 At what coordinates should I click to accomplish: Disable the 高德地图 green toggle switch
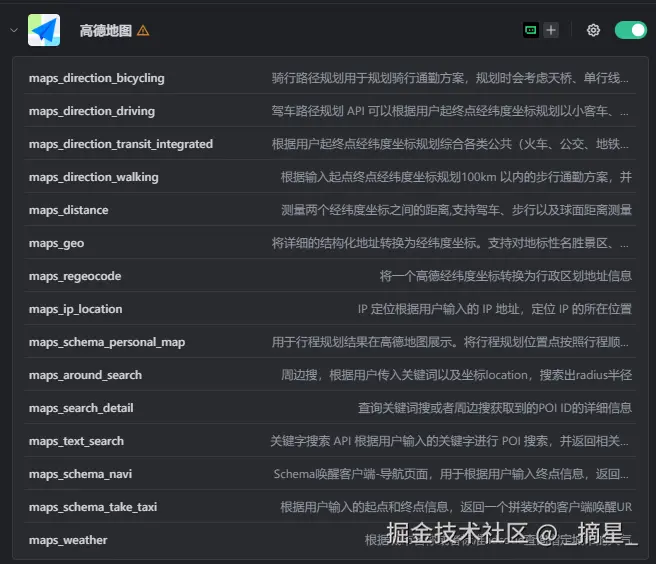coord(630,30)
